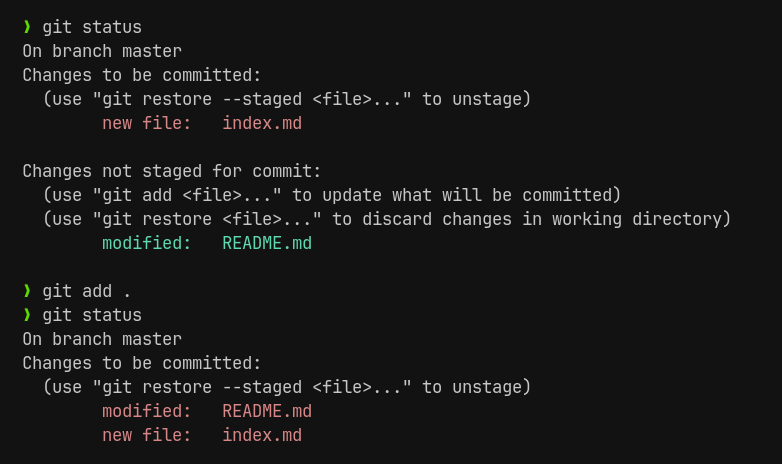
Task: Click the first red 'new file:' label
Action: tap(147, 123)
